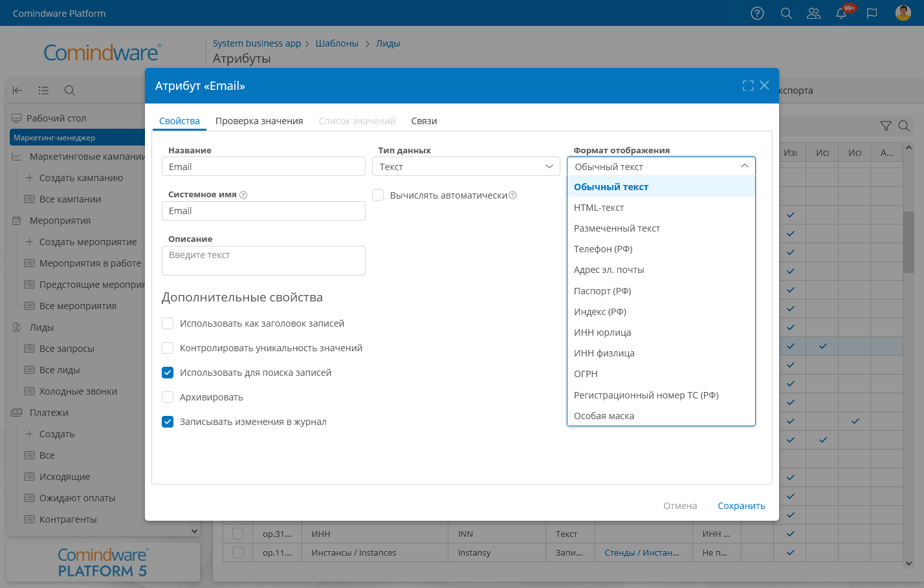
Task: Open the 'Связи' tab
Action: (424, 121)
